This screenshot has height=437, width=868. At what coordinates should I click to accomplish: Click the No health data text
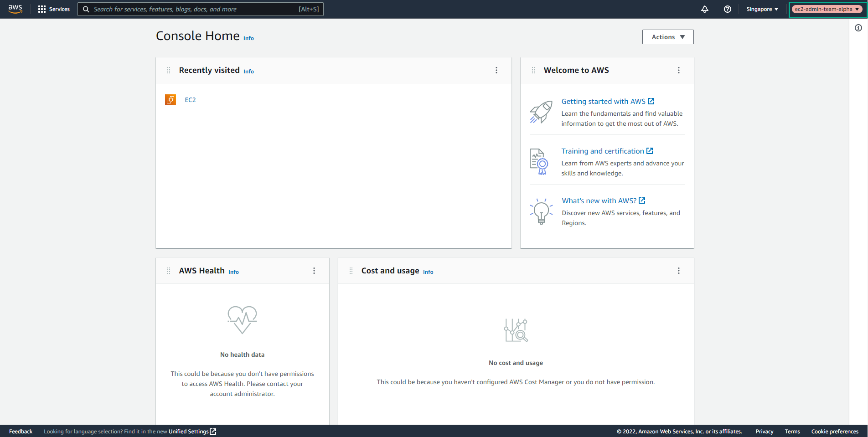click(x=242, y=355)
